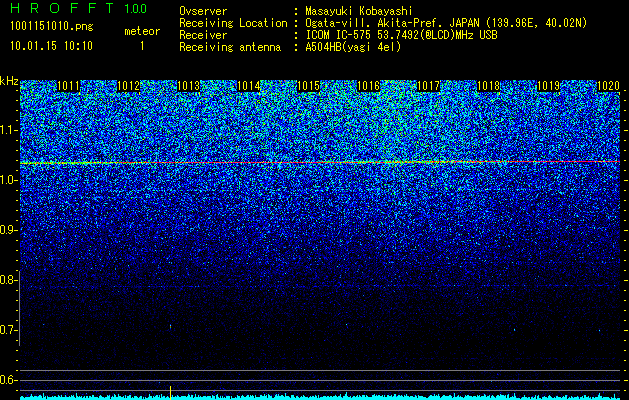Click the 1011 time marker
The image size is (629, 400).
click(69, 86)
